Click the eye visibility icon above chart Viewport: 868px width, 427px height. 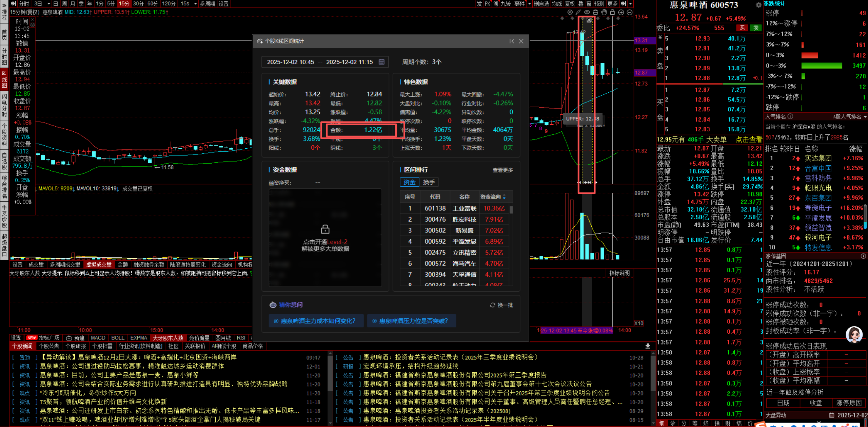(587, 12)
